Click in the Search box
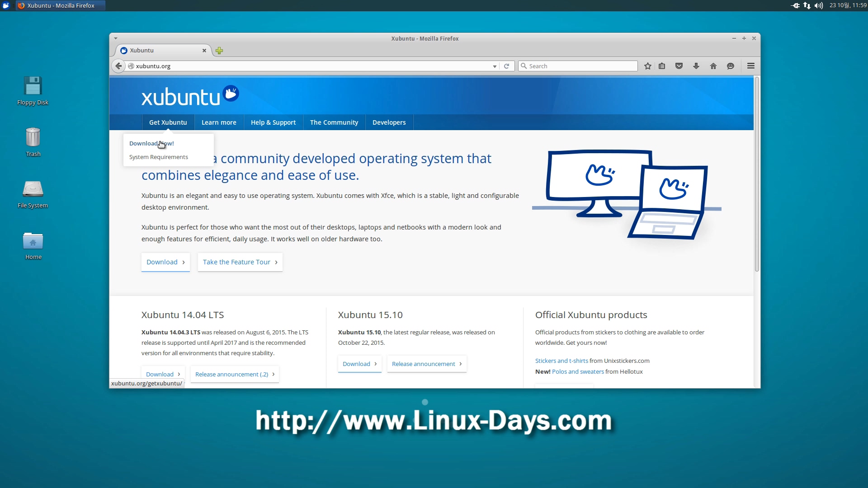Screen dimensions: 868x488 pyautogui.click(x=578, y=66)
